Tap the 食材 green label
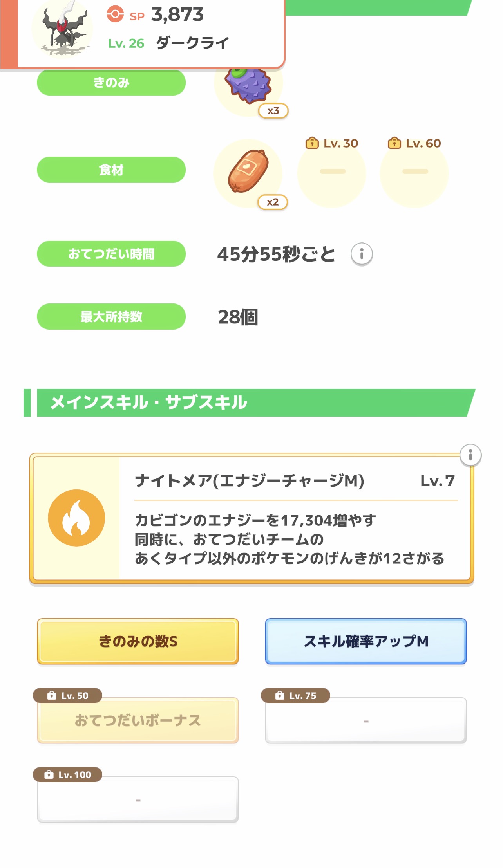The height and width of the screenshot is (868, 503). [x=111, y=170]
